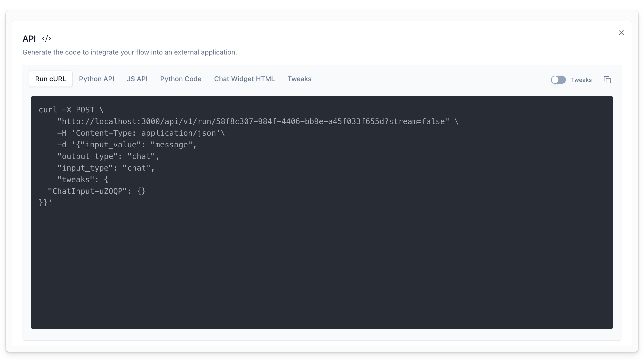Click the localhost URL line in code

[x=252, y=122]
